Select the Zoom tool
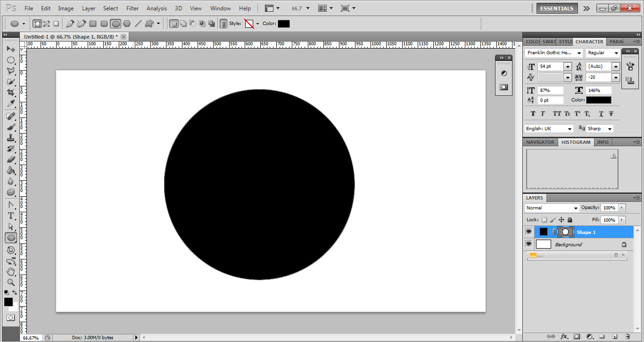 (11, 283)
